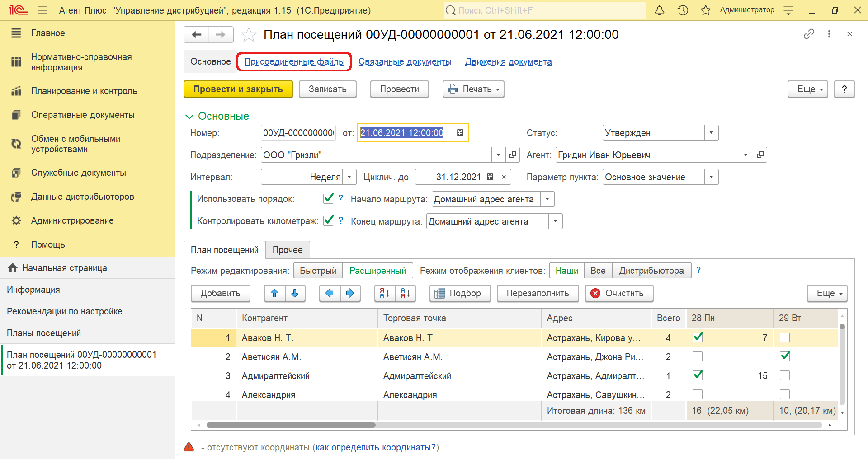868x459 pixels.
Task: Open help for Использовать порядок
Action: [x=341, y=198]
